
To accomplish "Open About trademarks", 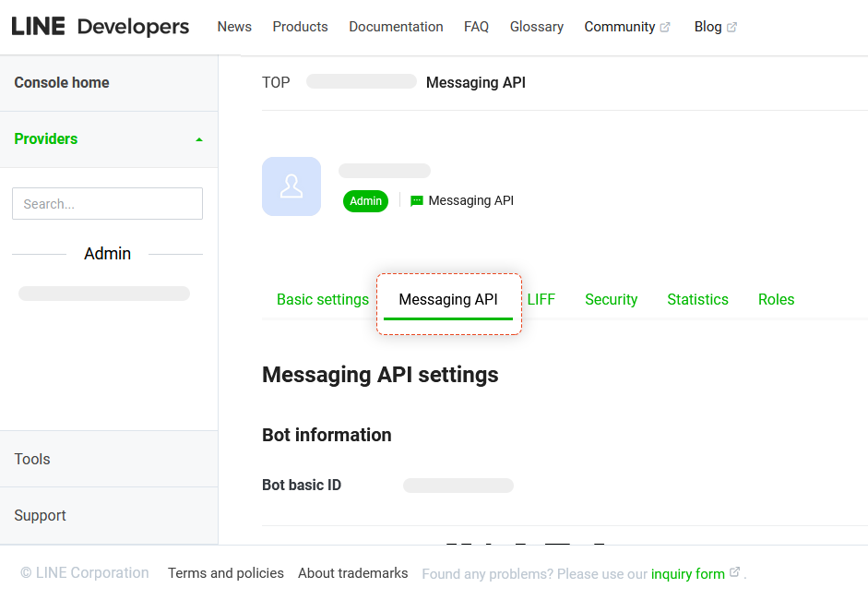I will (x=352, y=573).
